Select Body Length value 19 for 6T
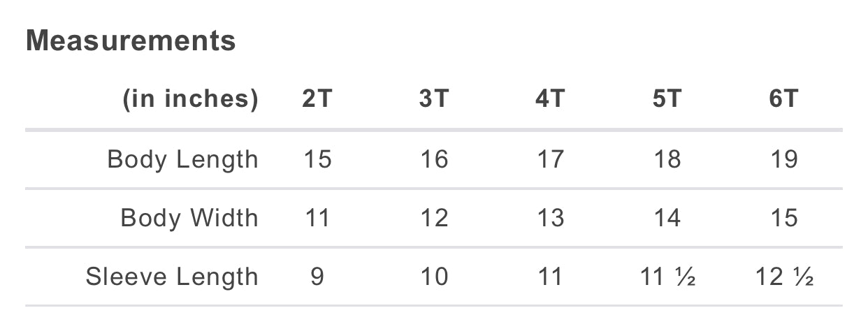868x322 pixels. [783, 159]
